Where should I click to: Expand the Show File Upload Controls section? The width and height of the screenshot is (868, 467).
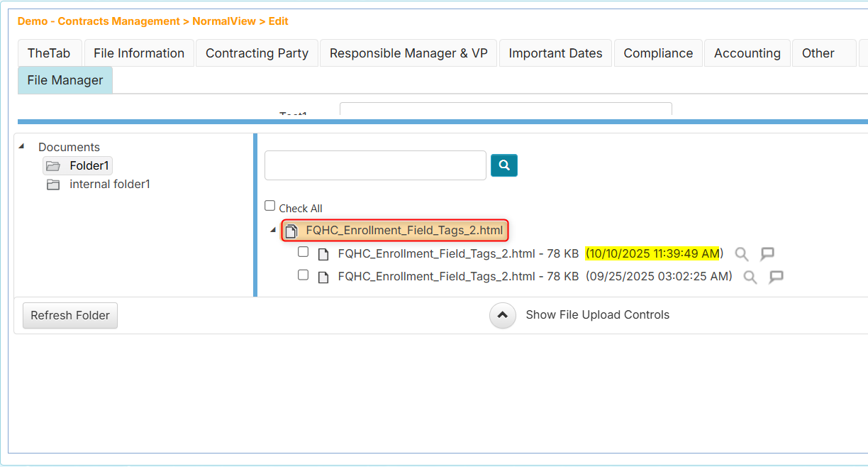(503, 315)
